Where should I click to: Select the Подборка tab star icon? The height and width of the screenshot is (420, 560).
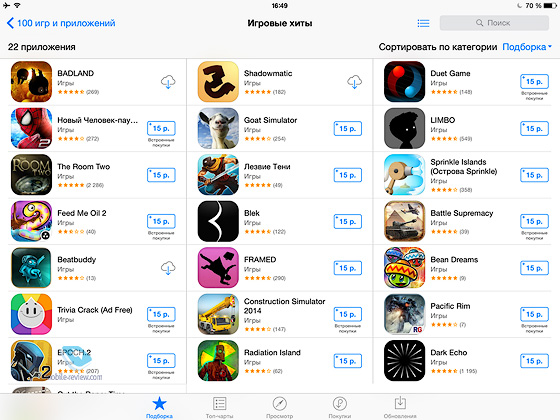(x=159, y=404)
